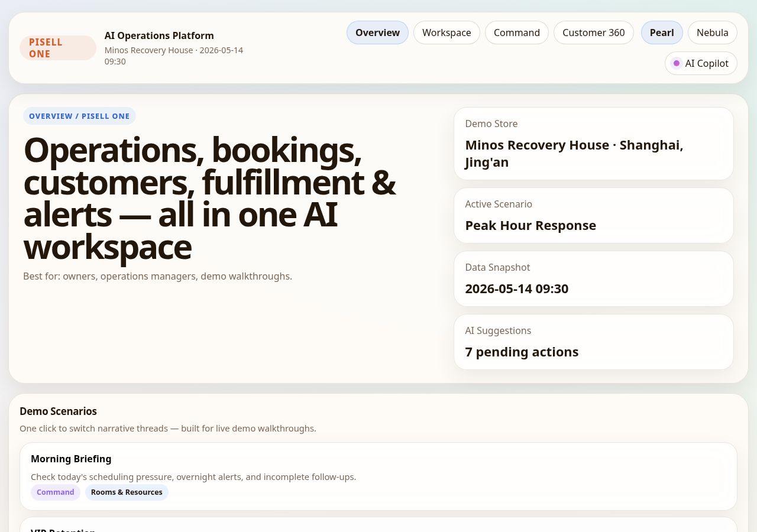Click the Minos Recovery House date subtitle
This screenshot has height=532, width=757.
coord(174,56)
